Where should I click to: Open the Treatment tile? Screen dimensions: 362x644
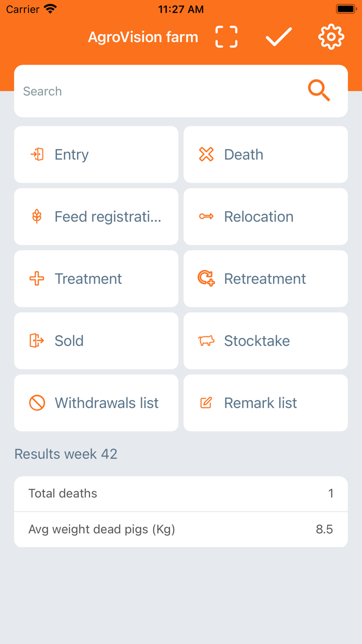[x=96, y=279]
